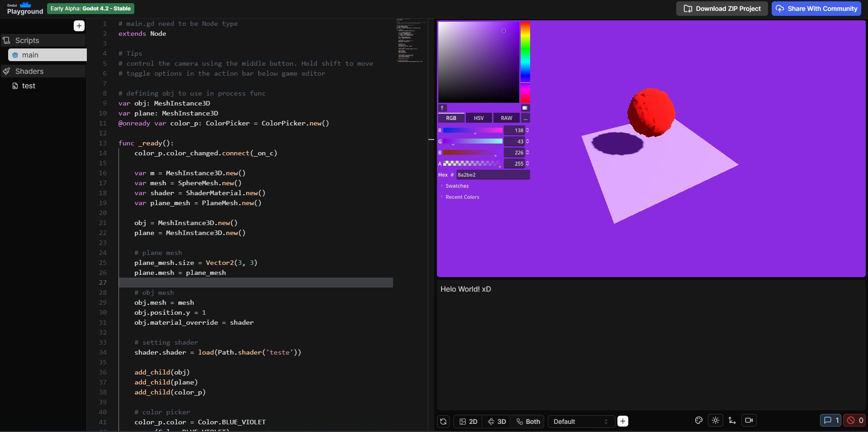Click the palette icon in action bar
The height and width of the screenshot is (432, 868).
point(698,421)
